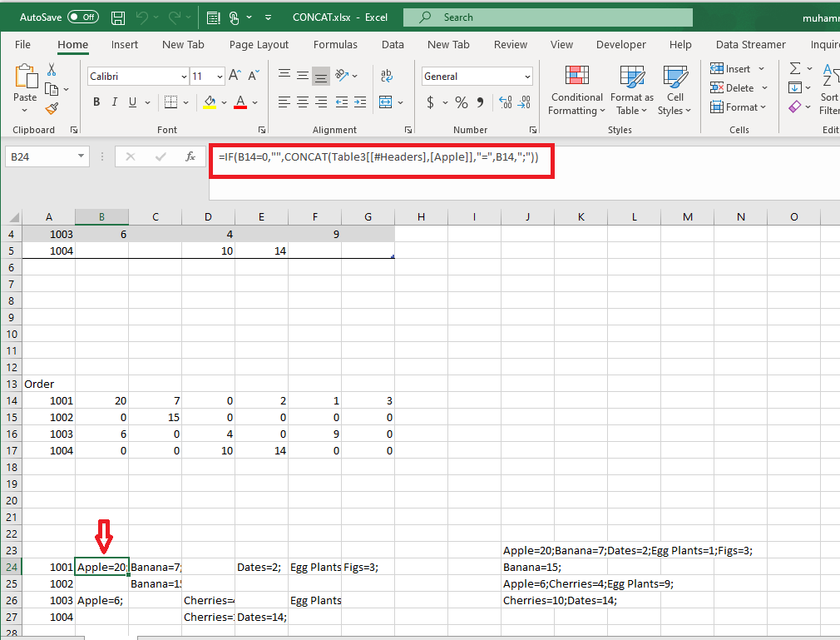The height and width of the screenshot is (640, 840).
Task: Click the Insert Function fx icon
Action: (190, 156)
